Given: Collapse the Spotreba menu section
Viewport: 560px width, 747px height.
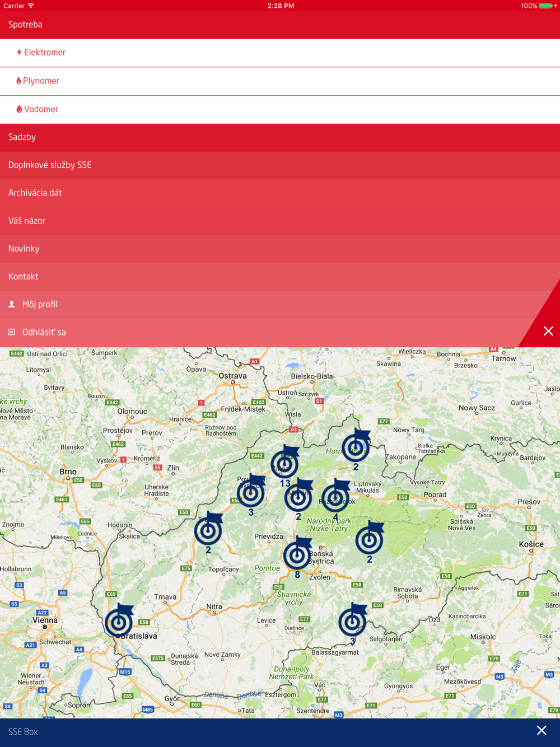Looking at the screenshot, I should 280,25.
